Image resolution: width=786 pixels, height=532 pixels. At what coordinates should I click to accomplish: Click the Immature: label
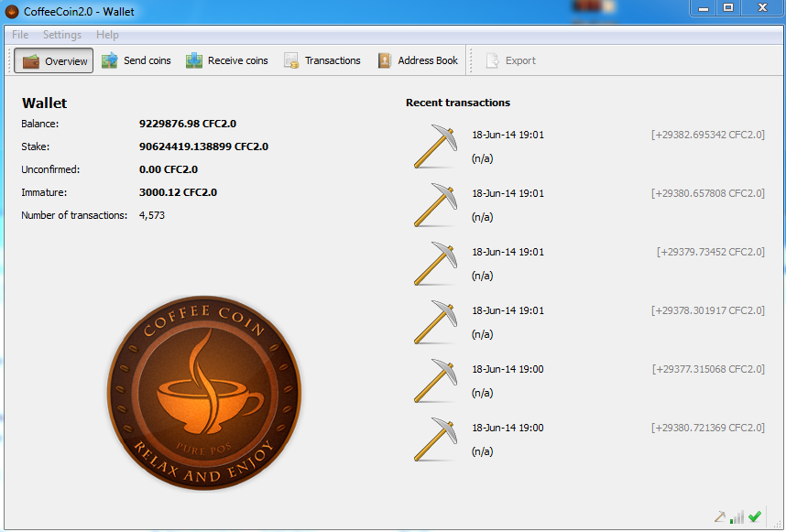tap(44, 192)
